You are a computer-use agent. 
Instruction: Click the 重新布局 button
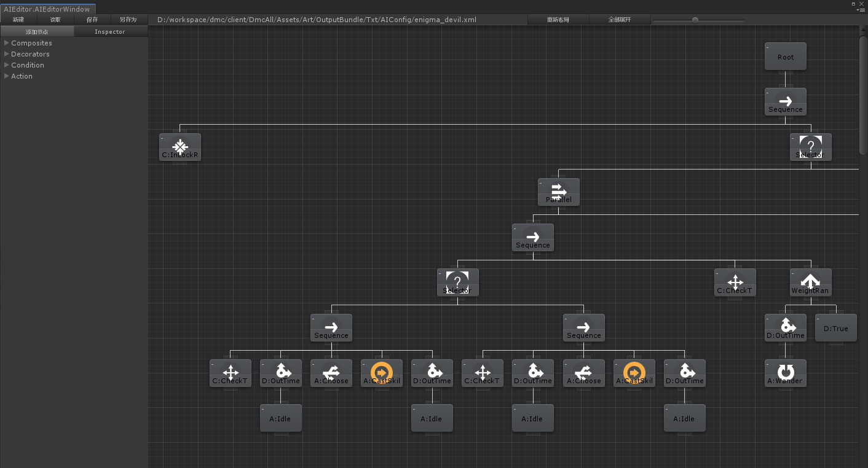(x=558, y=20)
